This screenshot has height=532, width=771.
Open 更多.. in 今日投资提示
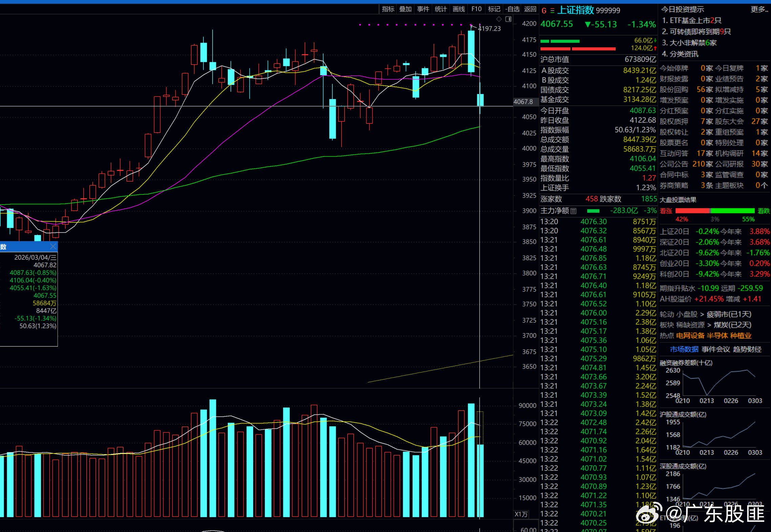[759, 9]
